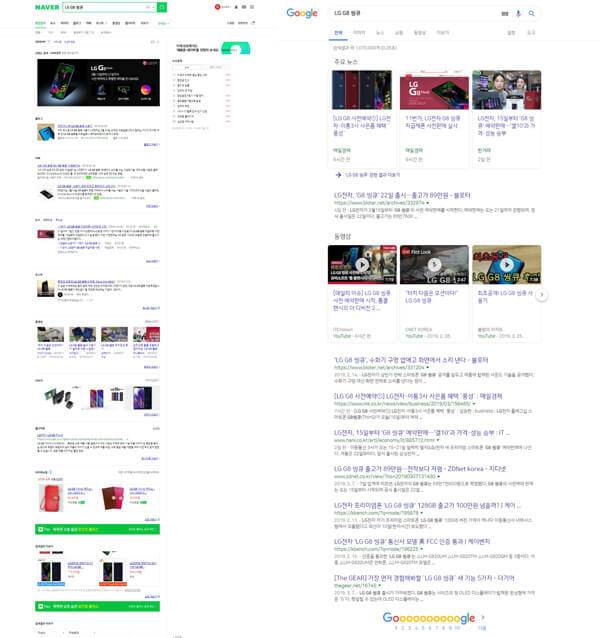600x638 pixels.
Task: Open Google on-screen keyboard icon
Action: (505, 13)
